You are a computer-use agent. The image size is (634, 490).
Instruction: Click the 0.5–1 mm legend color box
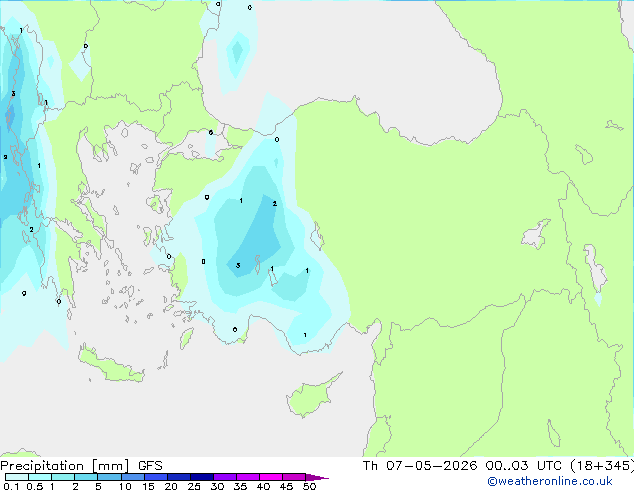tap(40, 477)
